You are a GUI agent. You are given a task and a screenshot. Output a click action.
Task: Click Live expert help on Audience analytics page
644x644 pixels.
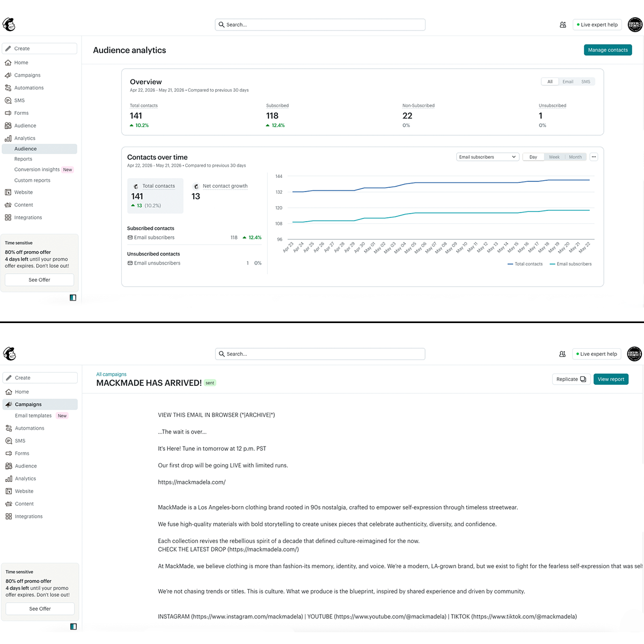pos(597,25)
